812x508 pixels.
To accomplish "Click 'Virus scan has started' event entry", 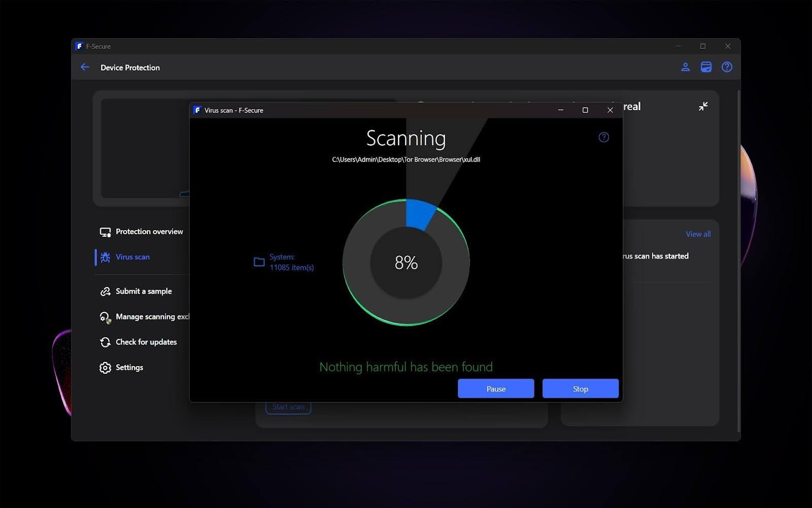I will (x=656, y=256).
